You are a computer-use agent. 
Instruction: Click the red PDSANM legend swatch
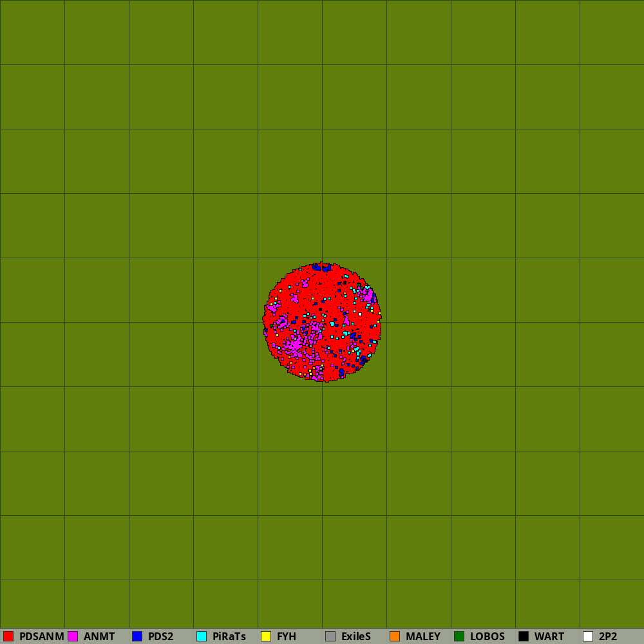pyautogui.click(x=8, y=636)
